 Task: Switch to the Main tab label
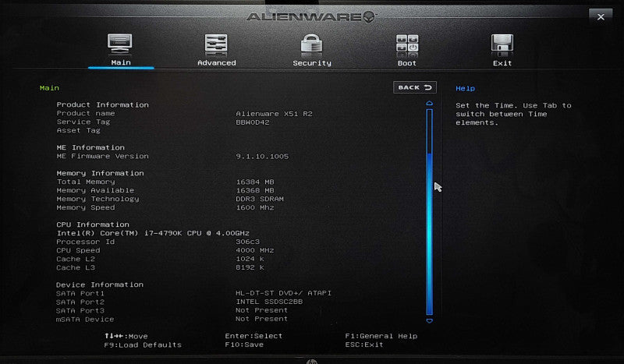click(121, 62)
